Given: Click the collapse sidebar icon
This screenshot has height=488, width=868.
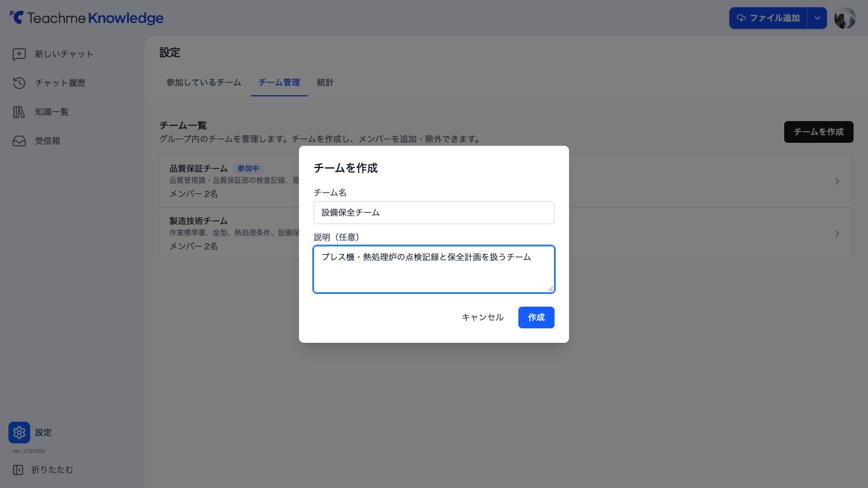Looking at the screenshot, I should 18,470.
